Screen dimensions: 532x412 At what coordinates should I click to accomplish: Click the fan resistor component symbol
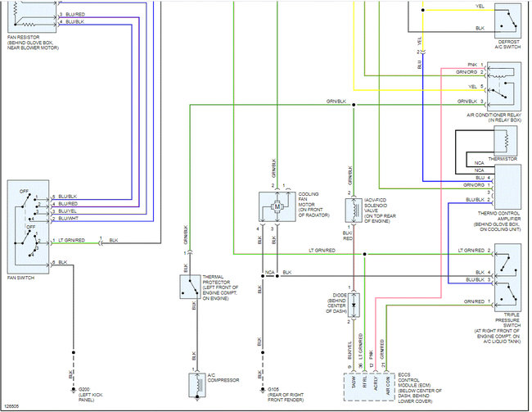32,16
